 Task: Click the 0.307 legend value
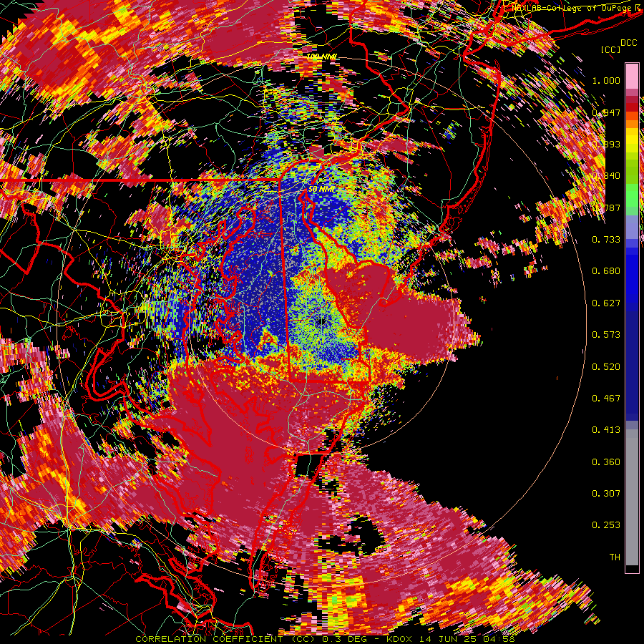(606, 494)
